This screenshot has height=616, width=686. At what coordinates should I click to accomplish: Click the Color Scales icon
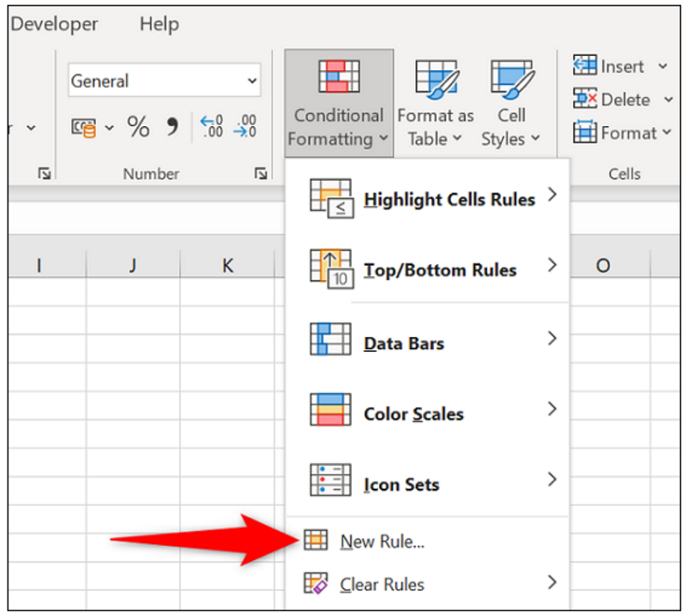click(330, 409)
